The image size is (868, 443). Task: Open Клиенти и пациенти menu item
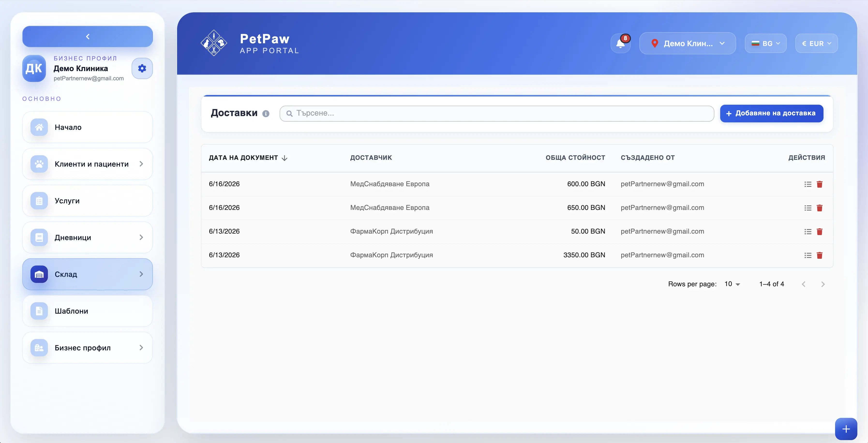pos(88,164)
